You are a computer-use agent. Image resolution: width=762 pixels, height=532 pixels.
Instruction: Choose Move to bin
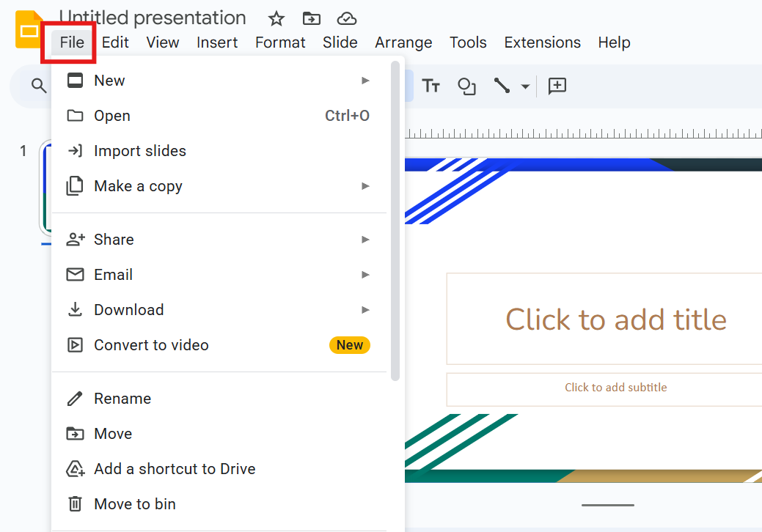coord(219,504)
